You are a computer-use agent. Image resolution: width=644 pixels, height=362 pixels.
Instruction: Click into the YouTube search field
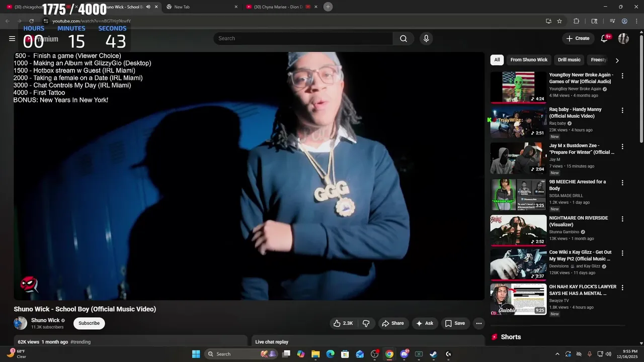303,39
